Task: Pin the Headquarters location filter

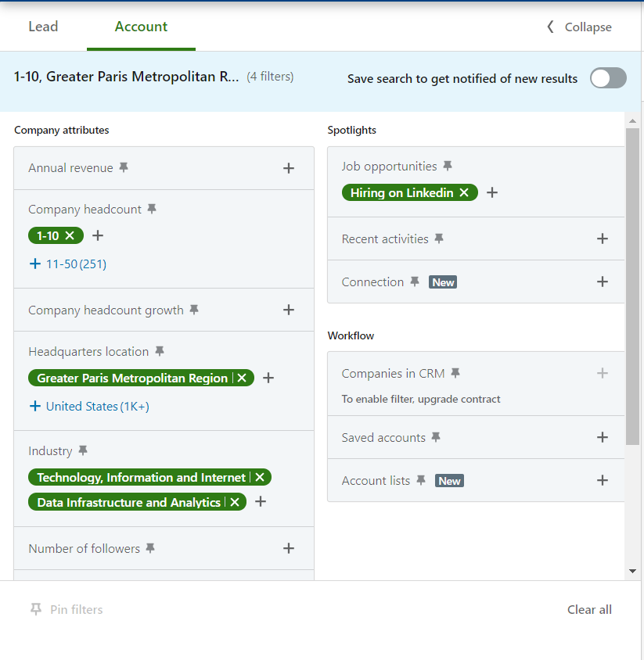Action: coord(160,351)
